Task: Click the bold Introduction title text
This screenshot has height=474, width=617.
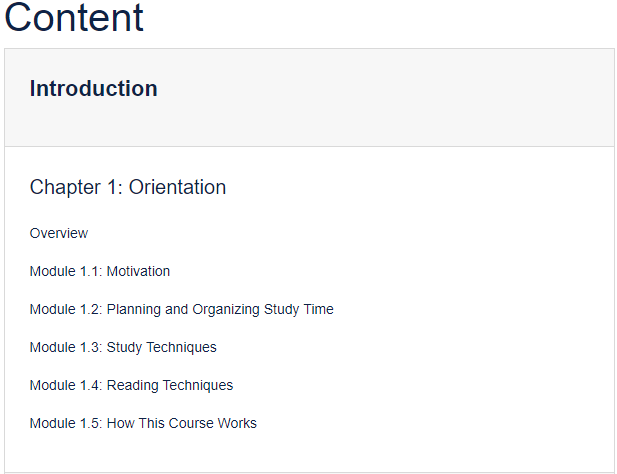Action: pos(94,89)
